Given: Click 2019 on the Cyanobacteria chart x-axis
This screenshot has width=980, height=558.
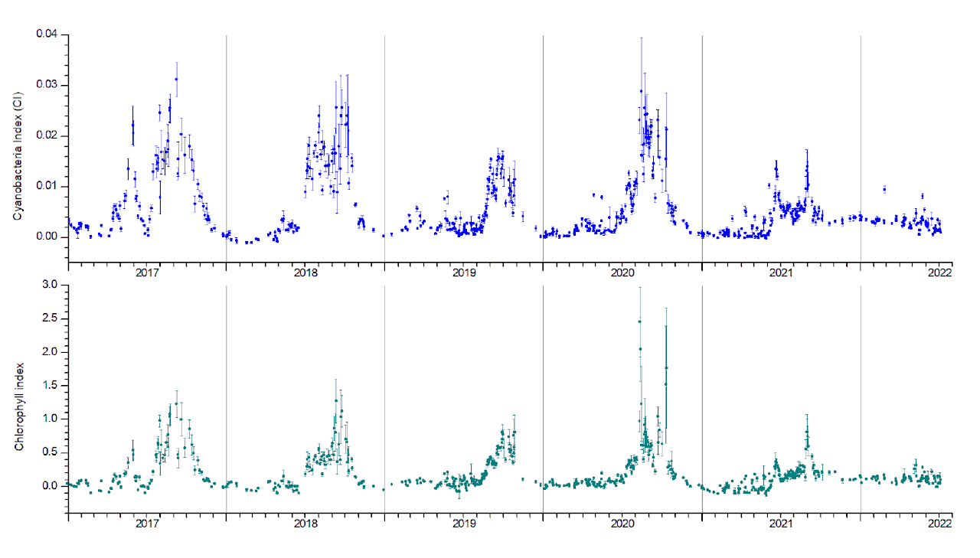Looking at the screenshot, I should 464,272.
